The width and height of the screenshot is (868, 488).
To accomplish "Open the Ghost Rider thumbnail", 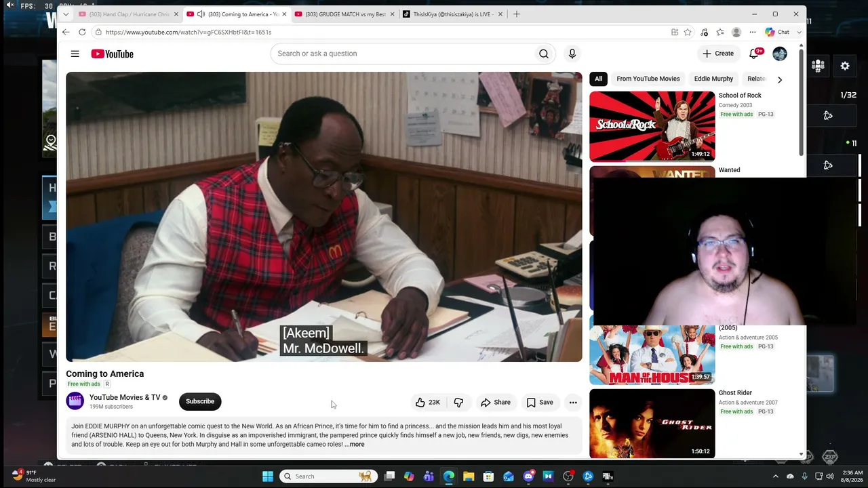I will (x=652, y=424).
